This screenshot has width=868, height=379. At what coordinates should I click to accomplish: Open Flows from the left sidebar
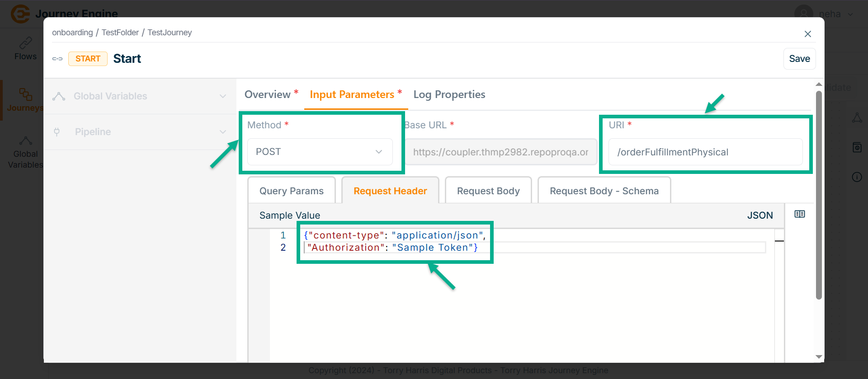(x=25, y=49)
